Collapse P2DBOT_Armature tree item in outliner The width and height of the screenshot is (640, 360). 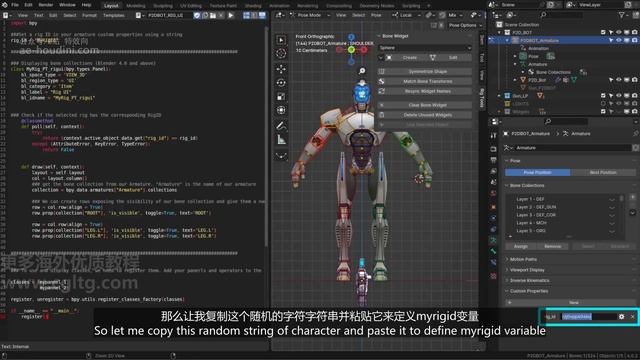507,40
